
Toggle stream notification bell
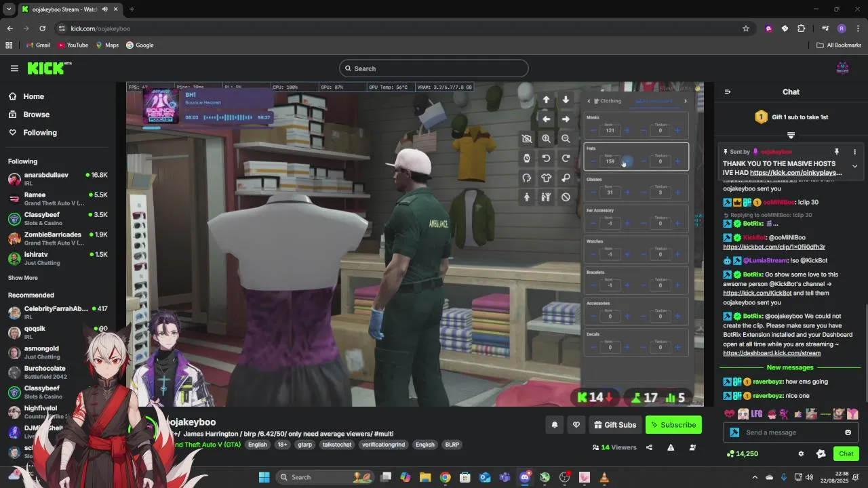[x=555, y=425]
